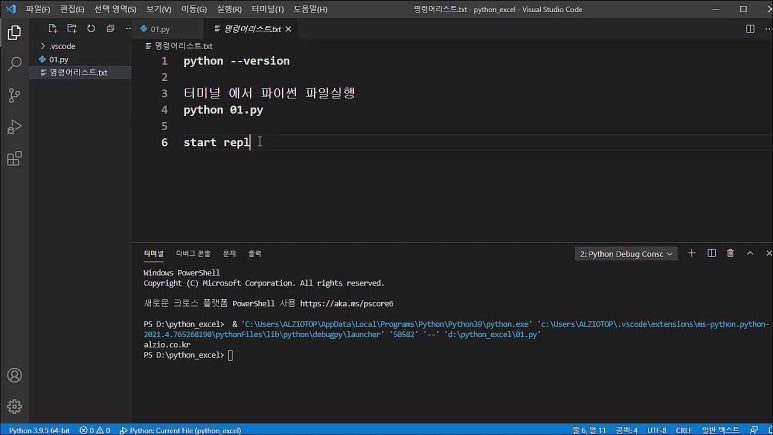Click 공백: 4 indentation setting
773x435 pixels.
click(x=627, y=430)
